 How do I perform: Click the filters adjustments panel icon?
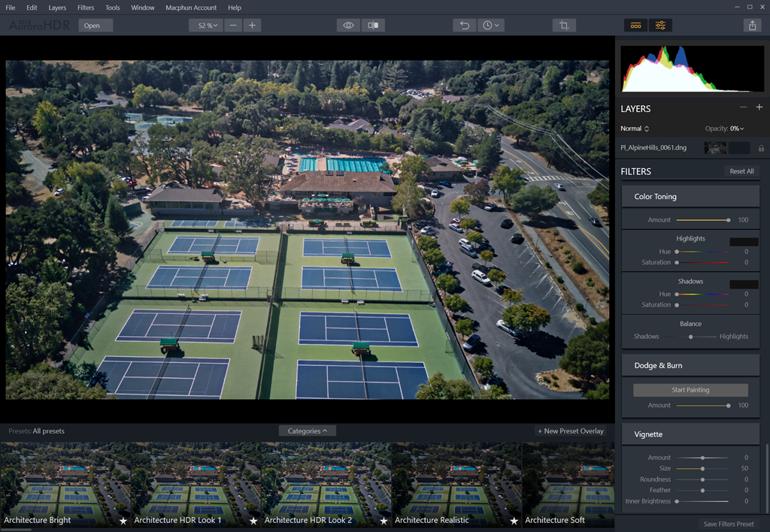(x=660, y=25)
